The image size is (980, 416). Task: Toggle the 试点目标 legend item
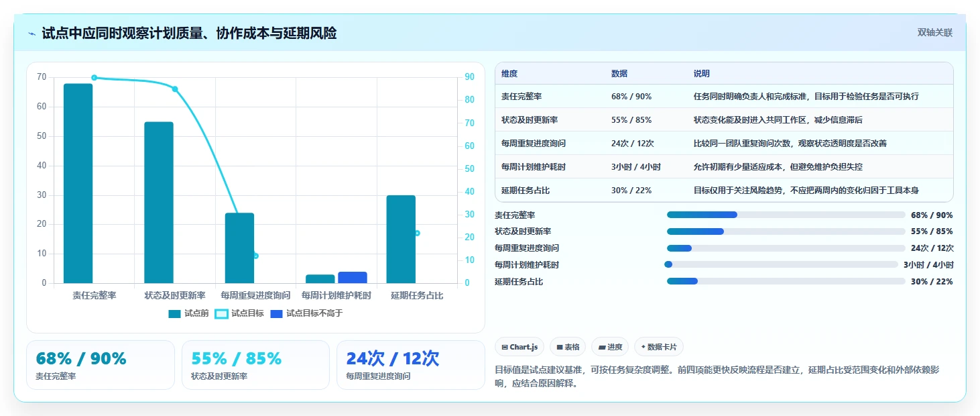(239, 313)
